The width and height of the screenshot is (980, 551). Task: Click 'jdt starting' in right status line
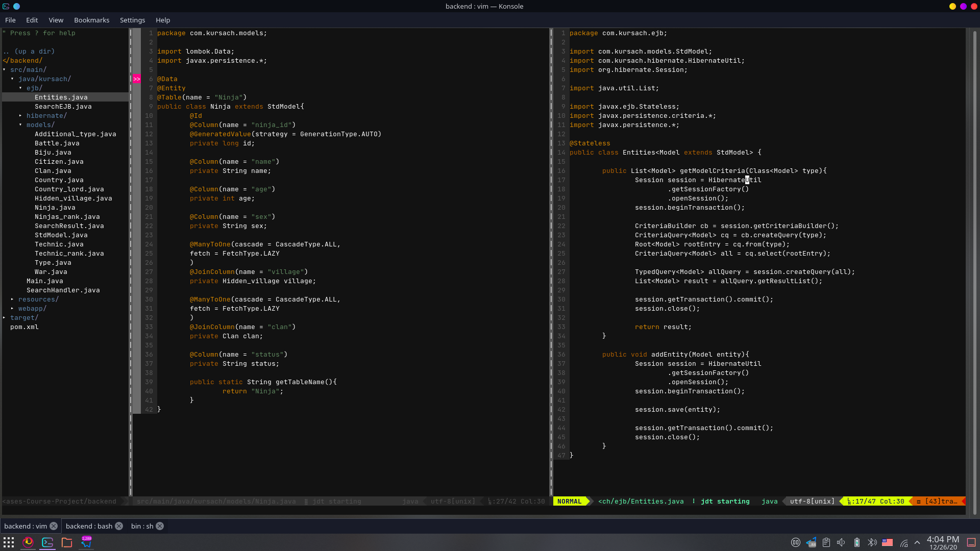click(x=725, y=502)
